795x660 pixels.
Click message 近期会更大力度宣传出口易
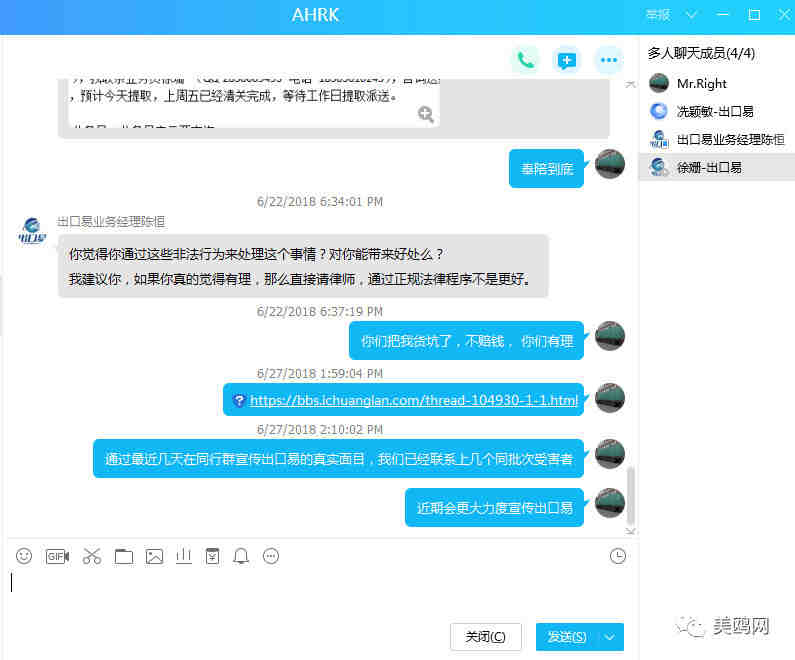coord(494,507)
